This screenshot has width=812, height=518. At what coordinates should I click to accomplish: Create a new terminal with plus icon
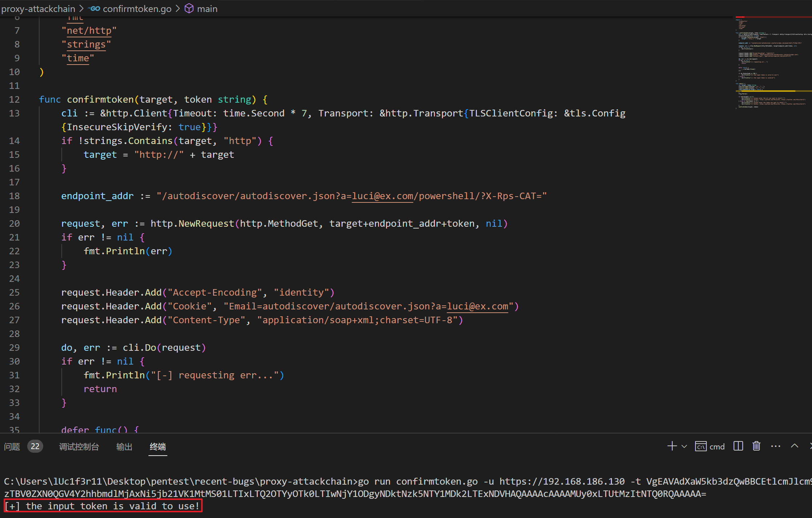pos(672,446)
